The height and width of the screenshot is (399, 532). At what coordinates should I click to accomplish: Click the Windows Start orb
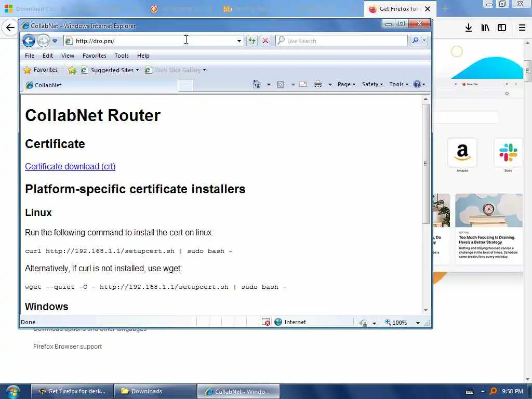13,392
